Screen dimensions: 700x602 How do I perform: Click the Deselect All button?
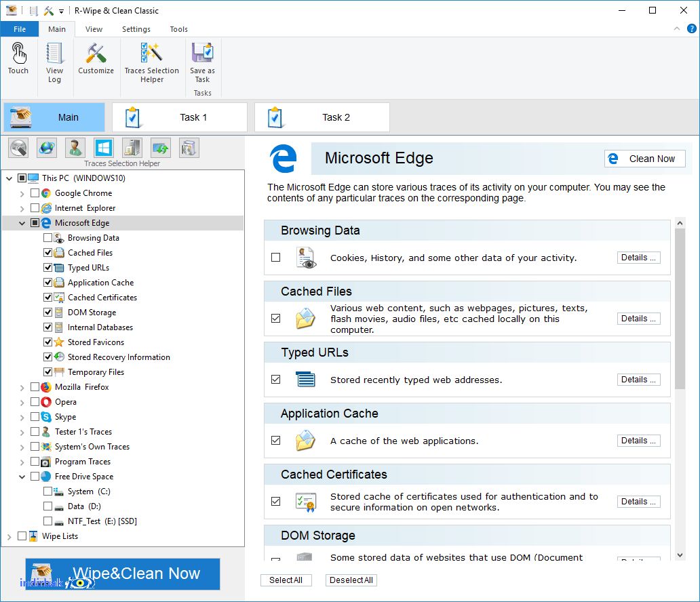click(x=351, y=580)
